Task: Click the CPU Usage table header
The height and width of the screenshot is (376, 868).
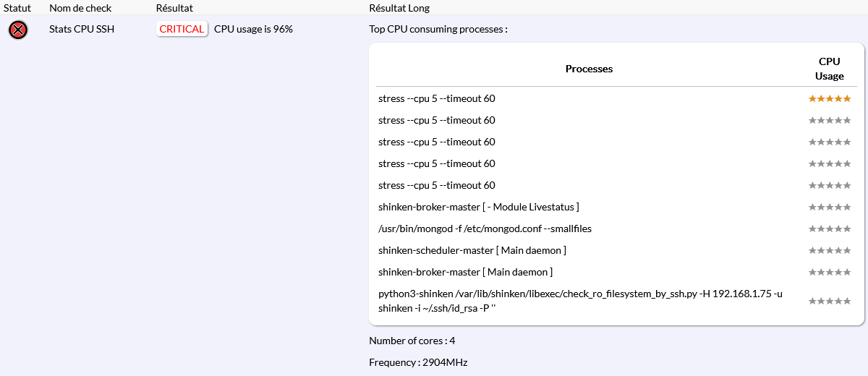Action: (829, 69)
